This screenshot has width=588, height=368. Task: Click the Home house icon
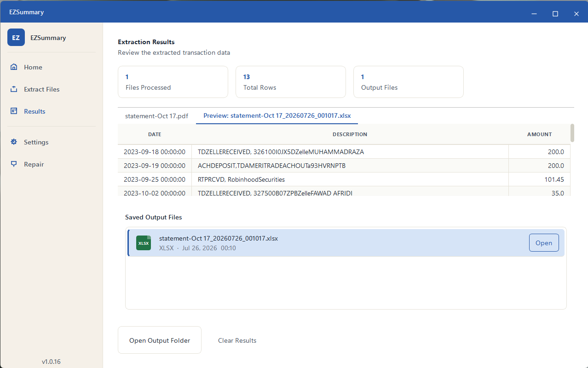pos(14,67)
